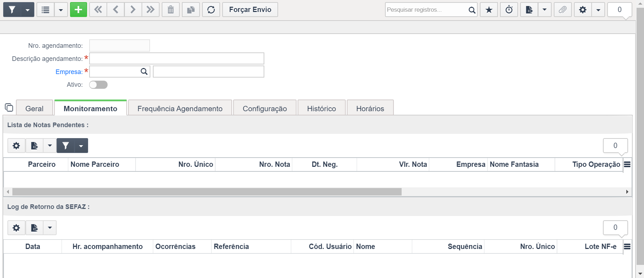Image resolution: width=644 pixels, height=278 pixels.
Task: Go to the last record with double-right arrow
Action: click(150, 10)
